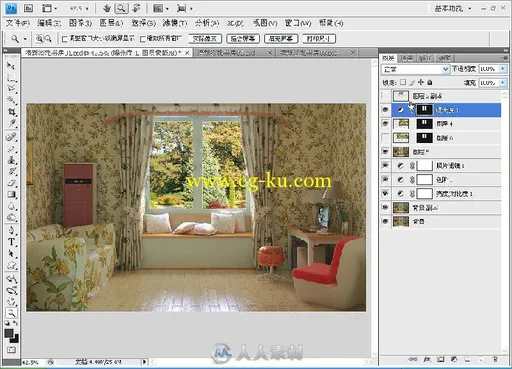
Task: Toggle resize windows to fit checkbox
Action: coord(65,39)
